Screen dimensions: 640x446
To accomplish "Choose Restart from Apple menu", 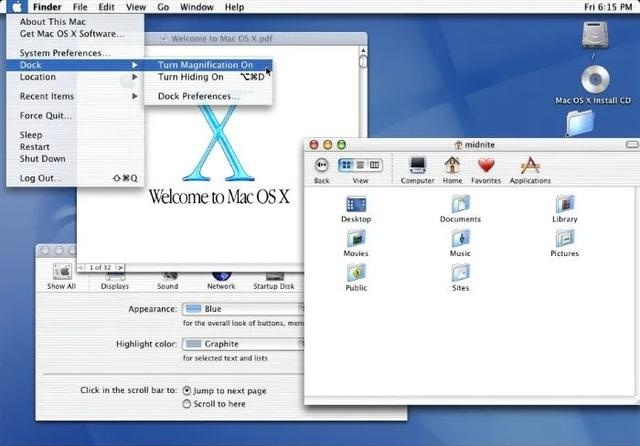I will (x=75, y=147).
